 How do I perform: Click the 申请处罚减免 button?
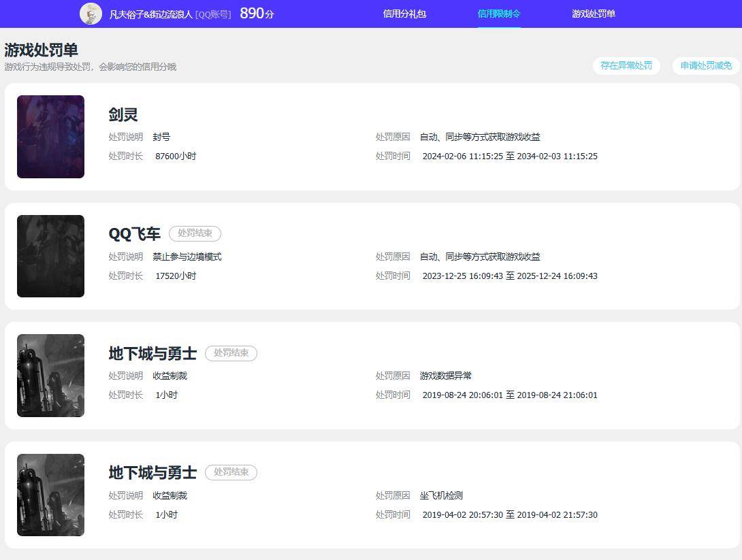click(705, 66)
